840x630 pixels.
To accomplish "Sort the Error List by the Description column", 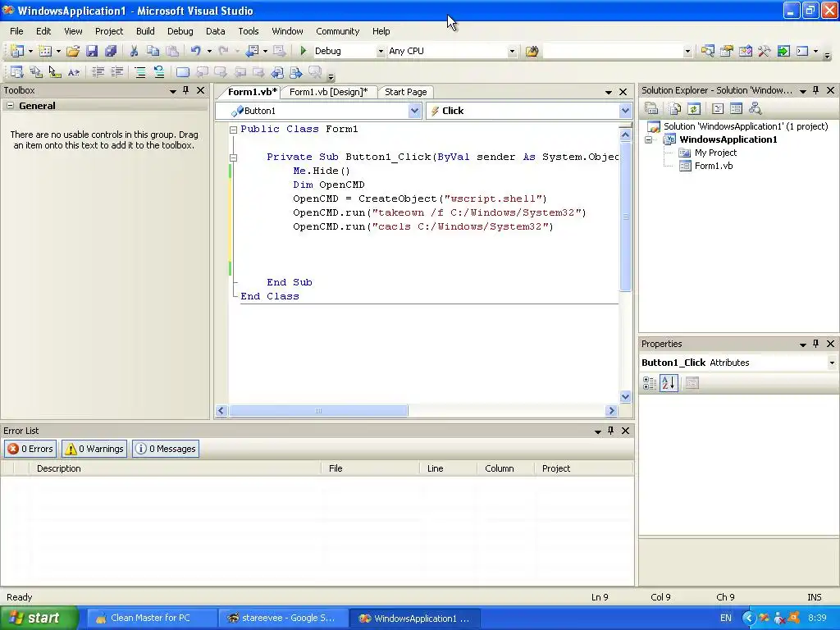I will click(177, 468).
